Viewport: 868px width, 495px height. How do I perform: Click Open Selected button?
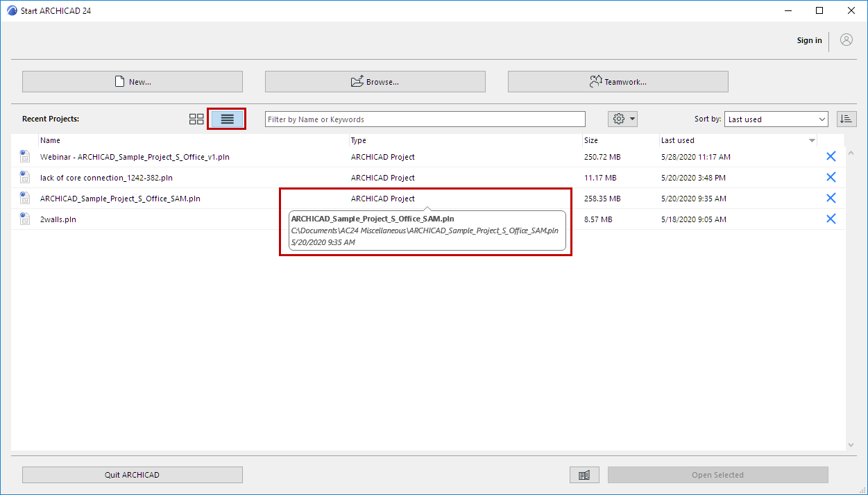(718, 475)
